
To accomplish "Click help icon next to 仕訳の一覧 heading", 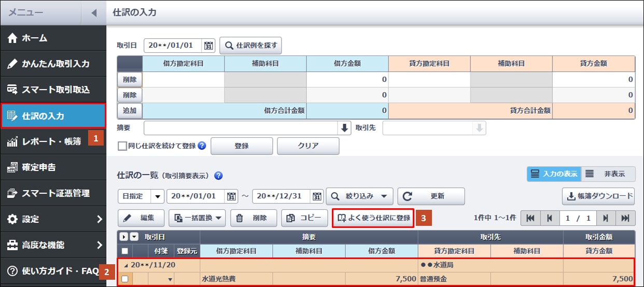I will pos(218,176).
